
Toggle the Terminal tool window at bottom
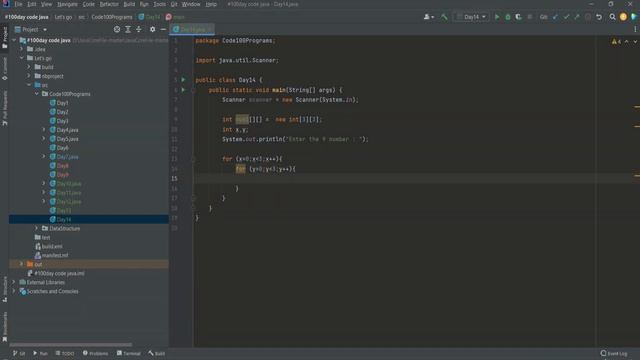click(x=129, y=353)
